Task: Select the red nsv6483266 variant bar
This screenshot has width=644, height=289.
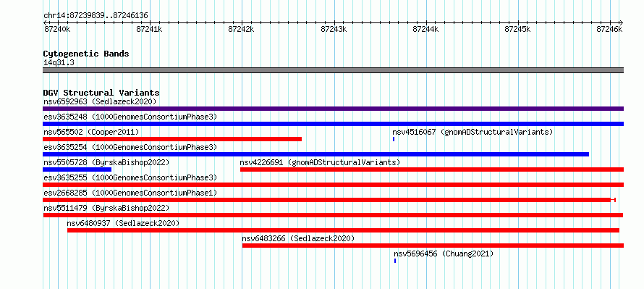Action: tap(433, 246)
